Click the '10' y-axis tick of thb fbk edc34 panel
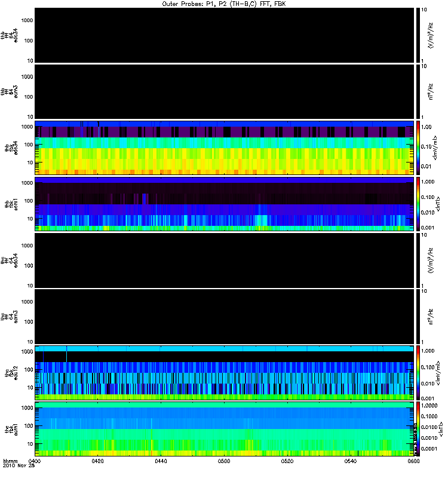This screenshot has height=478, width=448. click(30, 163)
